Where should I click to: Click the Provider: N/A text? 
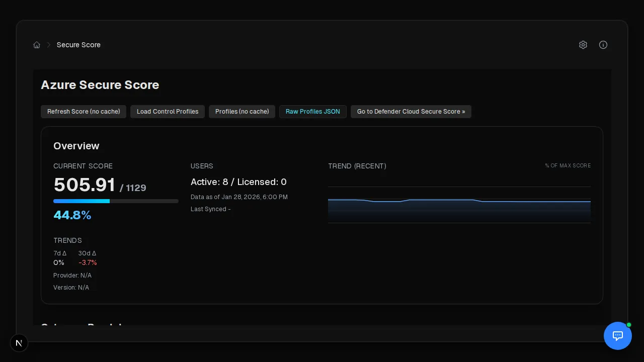pos(72,276)
